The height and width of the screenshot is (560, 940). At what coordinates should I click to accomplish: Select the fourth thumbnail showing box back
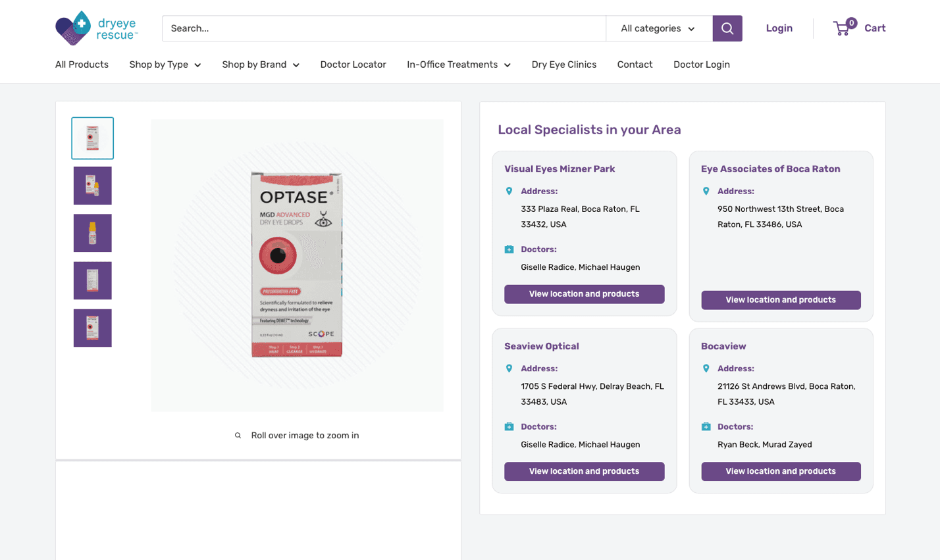pos(93,280)
